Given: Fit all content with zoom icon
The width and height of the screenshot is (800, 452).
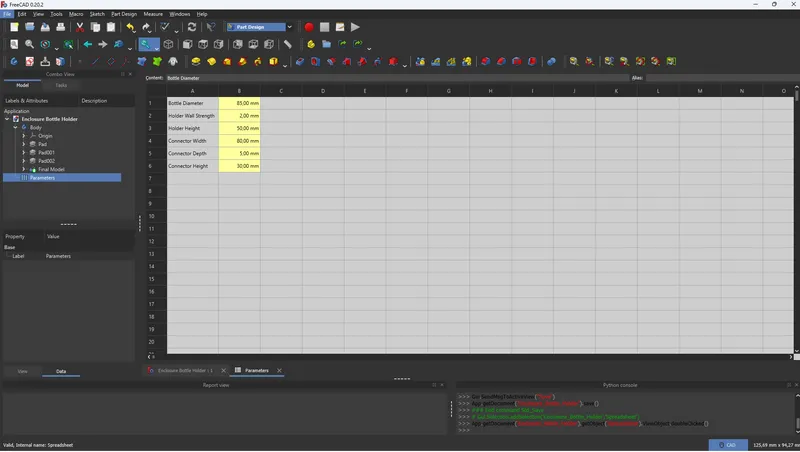Looking at the screenshot, I should click(x=14, y=44).
